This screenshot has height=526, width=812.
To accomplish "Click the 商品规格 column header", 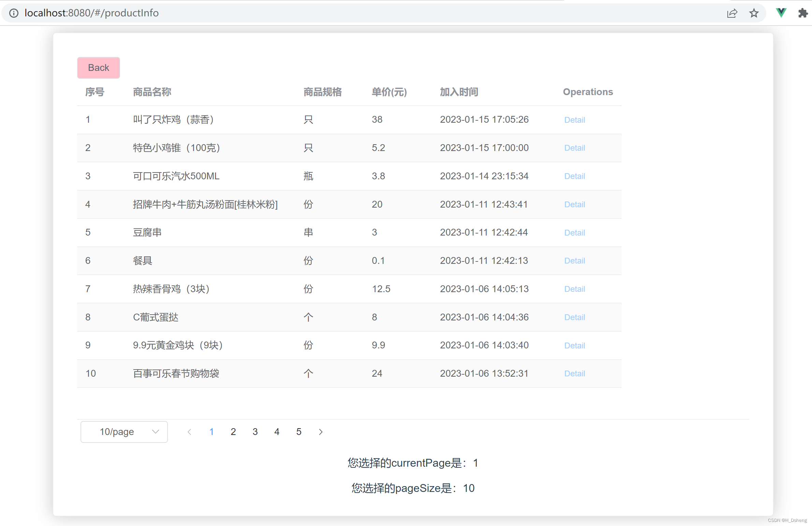I will [x=323, y=92].
